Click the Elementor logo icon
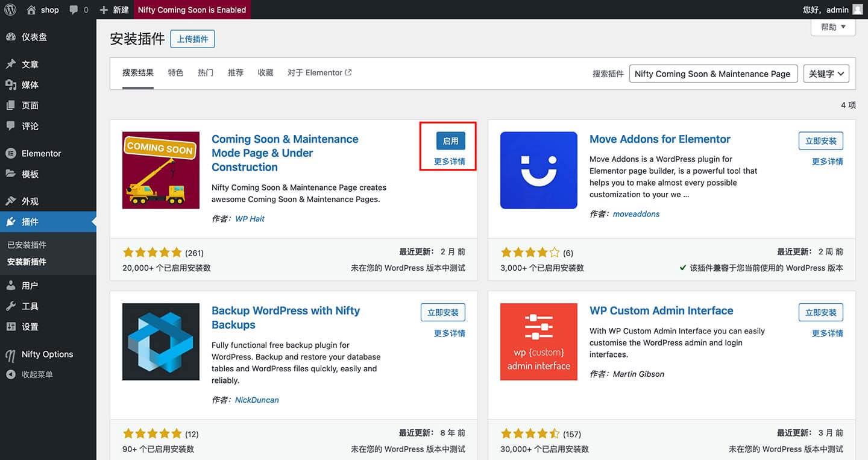The width and height of the screenshot is (868, 460). 11,153
